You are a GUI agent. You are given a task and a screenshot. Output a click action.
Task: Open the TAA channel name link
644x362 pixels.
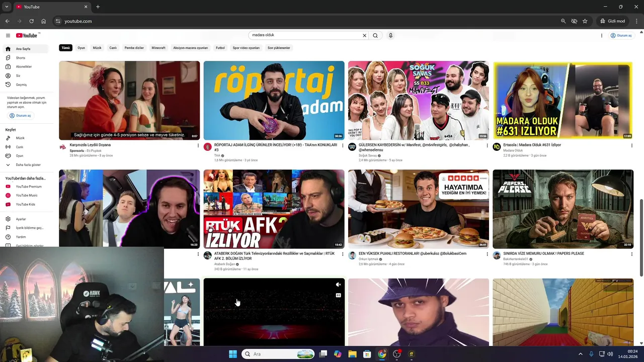point(217,155)
